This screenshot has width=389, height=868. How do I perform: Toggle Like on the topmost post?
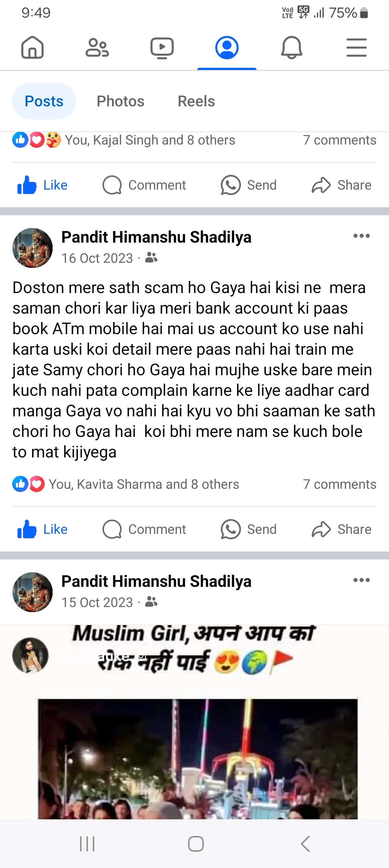coord(43,185)
